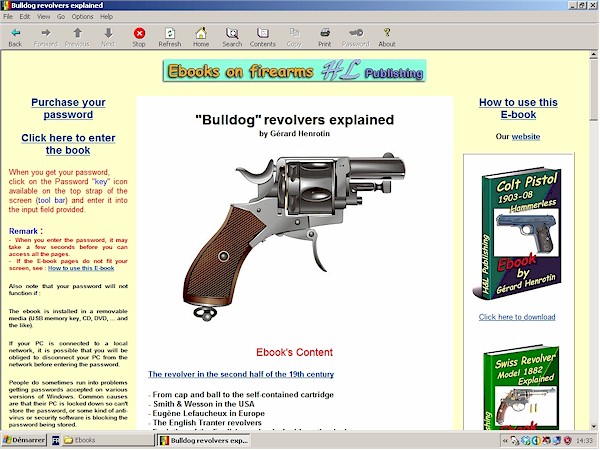The width and height of the screenshot is (600, 450).
Task: Click the Password key icon
Action: pyautogui.click(x=356, y=37)
